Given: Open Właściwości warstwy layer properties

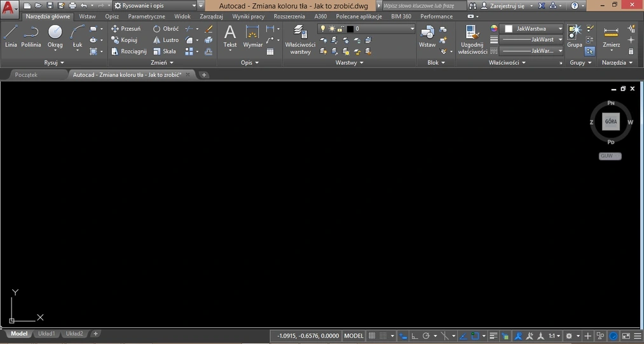Looking at the screenshot, I should 300,38.
